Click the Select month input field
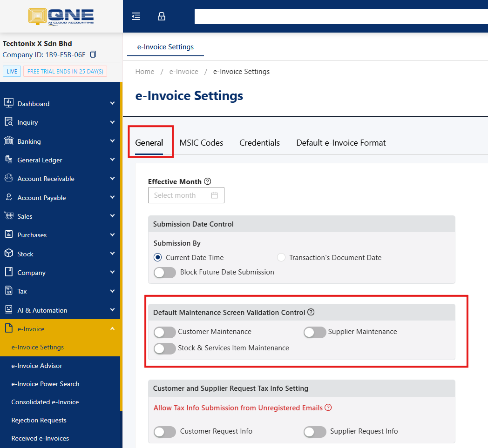The image size is (488, 448). point(186,195)
